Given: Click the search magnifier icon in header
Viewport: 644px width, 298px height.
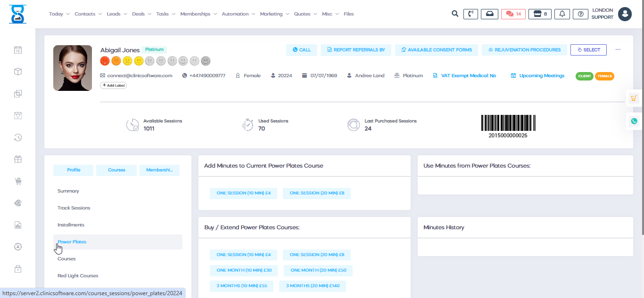Looking at the screenshot, I should 455,14.
